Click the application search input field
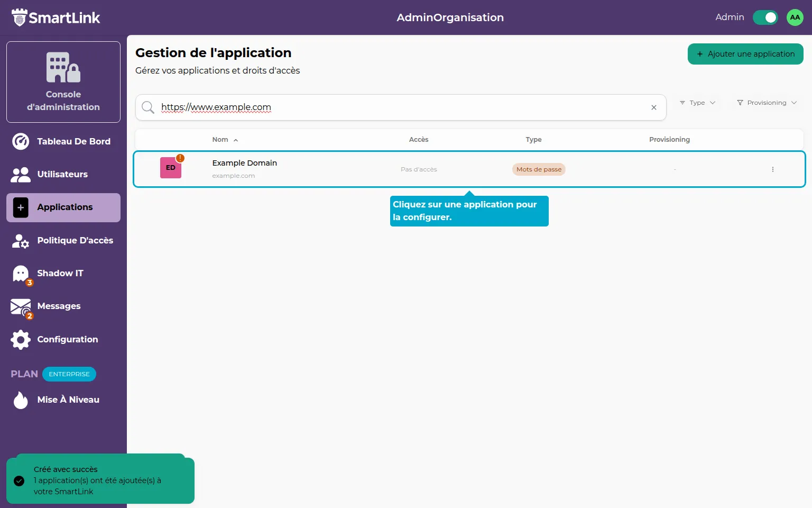The image size is (812, 508). pos(402,107)
